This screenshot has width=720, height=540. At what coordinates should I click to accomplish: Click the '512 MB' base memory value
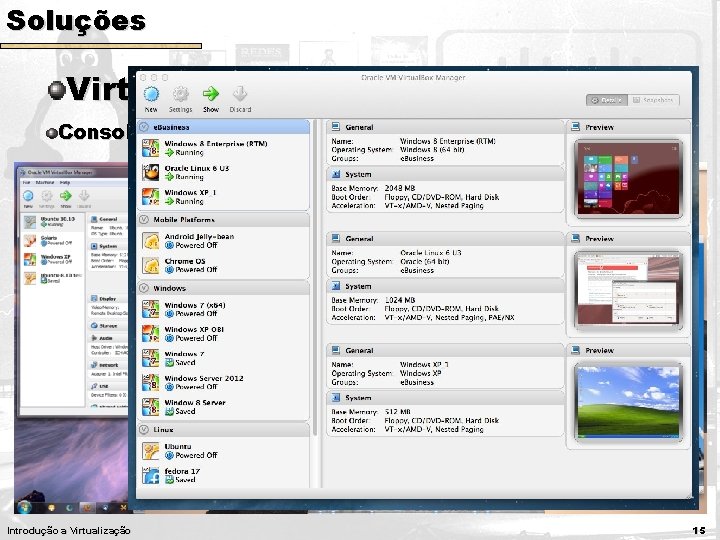tap(398, 411)
